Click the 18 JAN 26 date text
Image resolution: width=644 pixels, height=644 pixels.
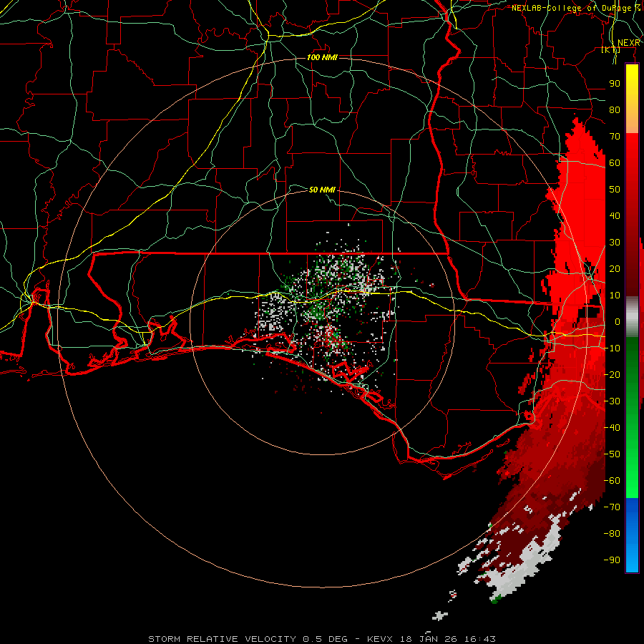[x=429, y=639]
